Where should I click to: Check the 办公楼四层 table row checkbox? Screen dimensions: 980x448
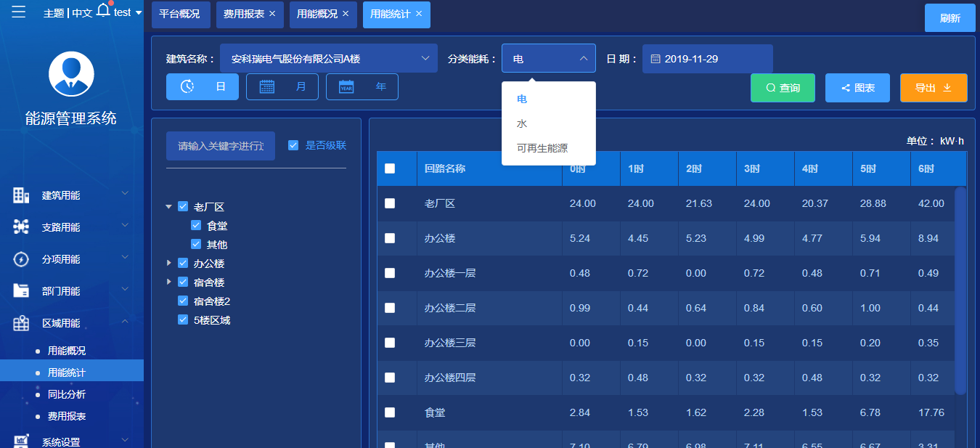point(390,378)
